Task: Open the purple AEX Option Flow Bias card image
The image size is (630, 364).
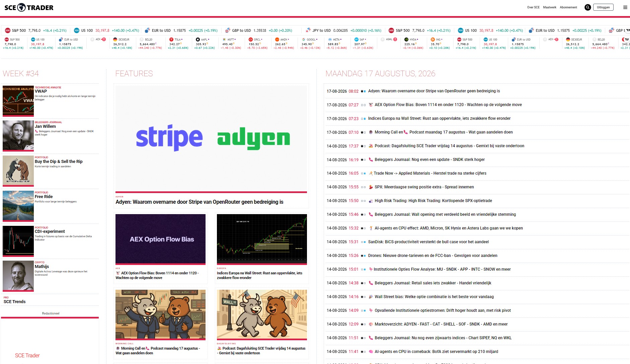Action: tap(160, 239)
